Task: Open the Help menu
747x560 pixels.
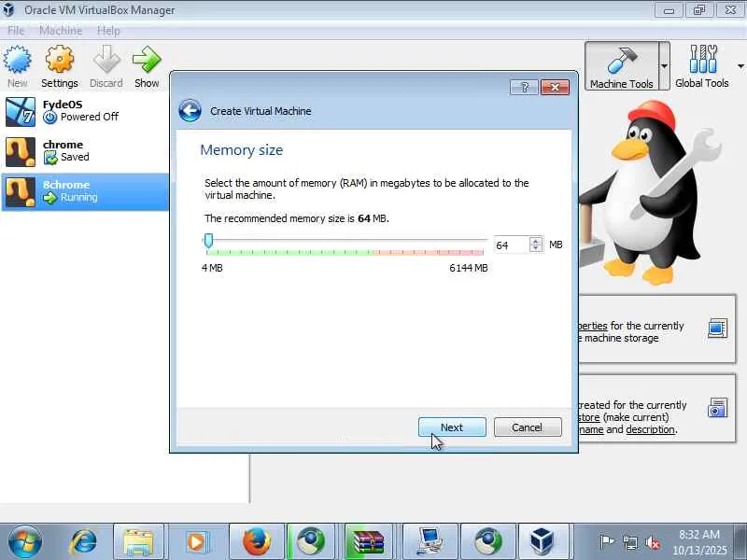Action: [x=108, y=31]
